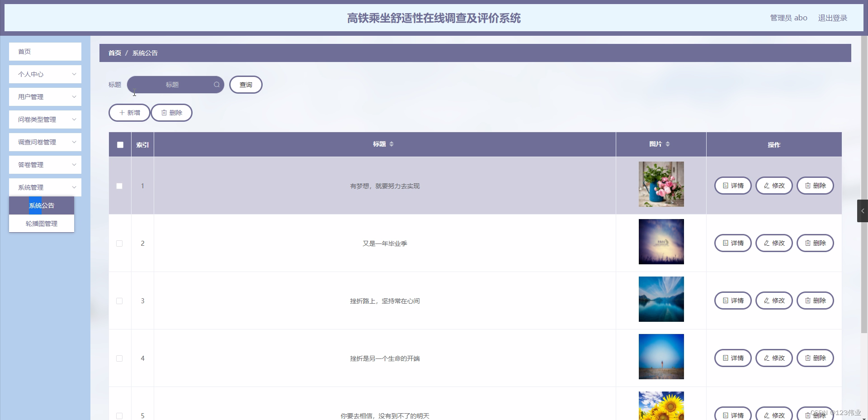Collapse the 系统管理 sidebar section

[x=45, y=187]
